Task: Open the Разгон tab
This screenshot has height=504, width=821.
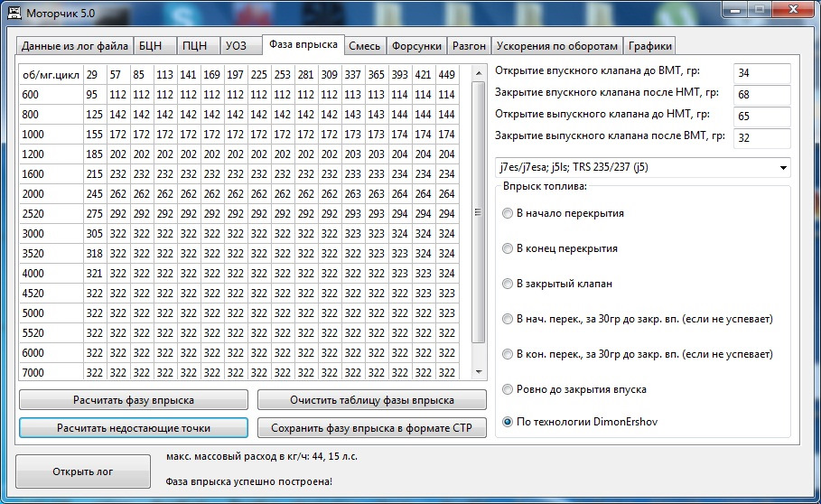Action: (x=469, y=46)
